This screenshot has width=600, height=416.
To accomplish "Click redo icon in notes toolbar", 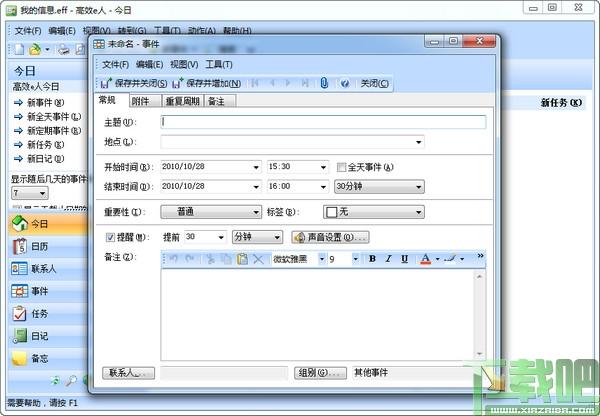I will [x=189, y=259].
